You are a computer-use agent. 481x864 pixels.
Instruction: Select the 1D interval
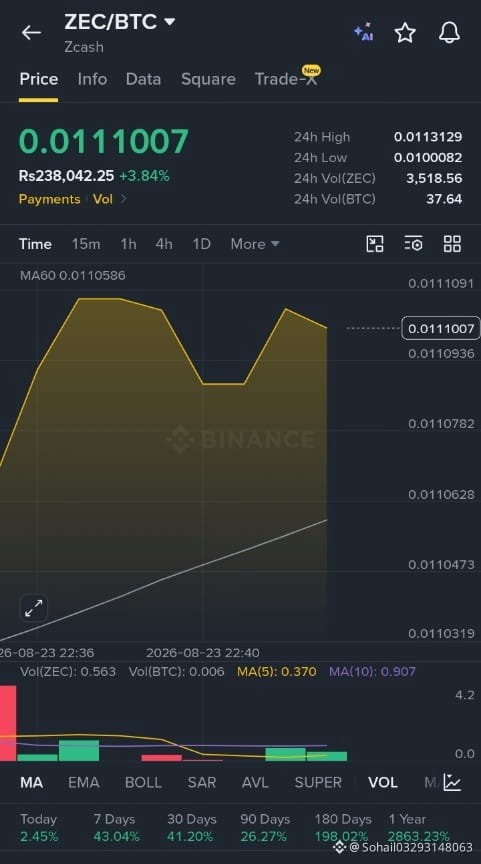(x=201, y=244)
